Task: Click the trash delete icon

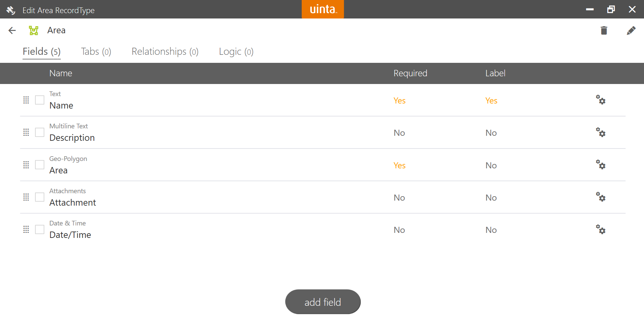Action: [604, 31]
